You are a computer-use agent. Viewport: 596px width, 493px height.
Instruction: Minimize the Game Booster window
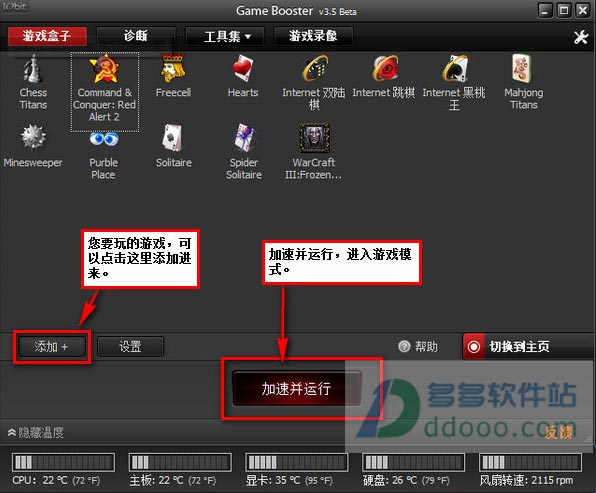point(545,11)
